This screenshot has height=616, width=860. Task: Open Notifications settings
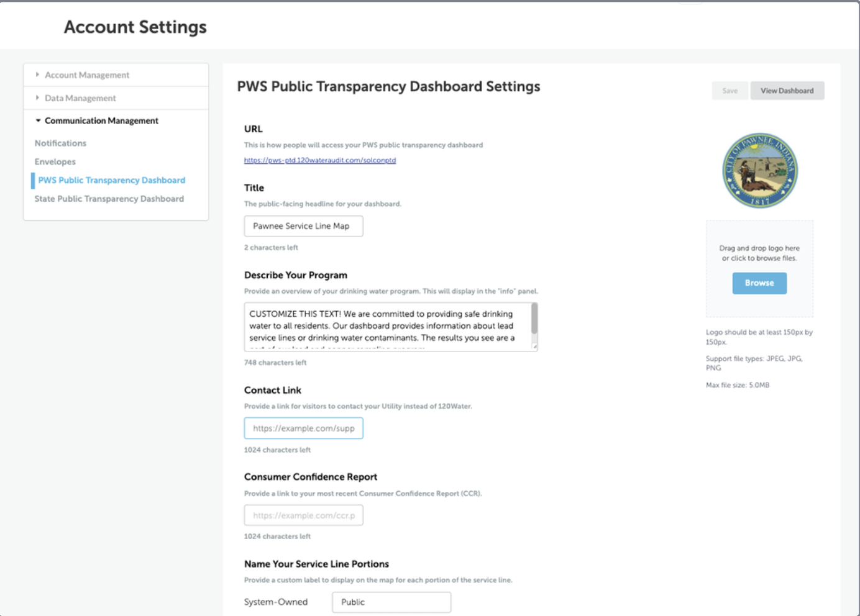tap(60, 143)
